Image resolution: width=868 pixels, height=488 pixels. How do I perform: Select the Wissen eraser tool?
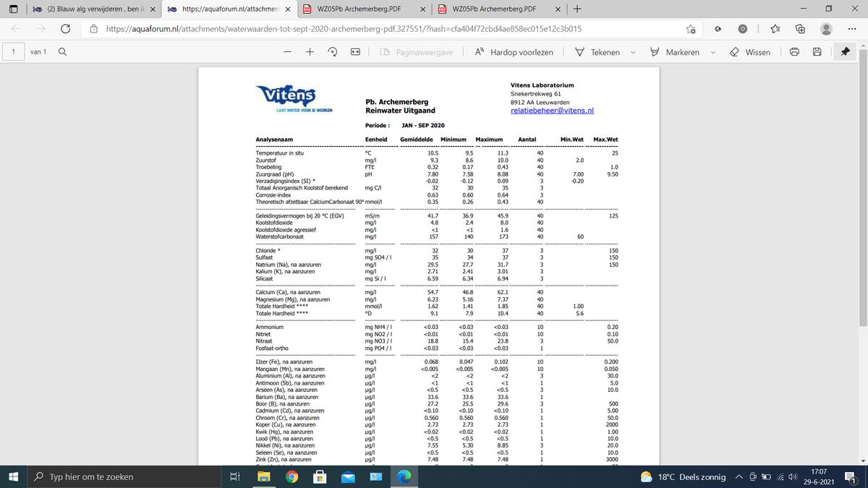(x=749, y=52)
